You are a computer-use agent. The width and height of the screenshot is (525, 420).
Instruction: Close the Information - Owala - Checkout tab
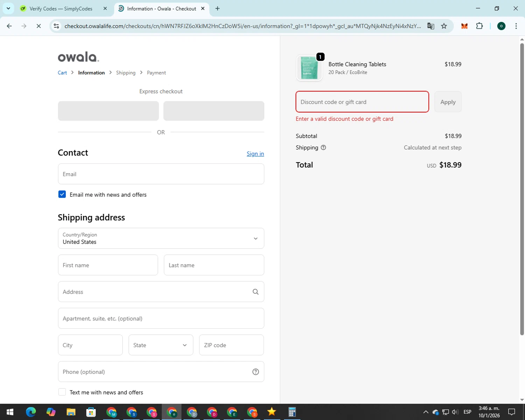(203, 8)
